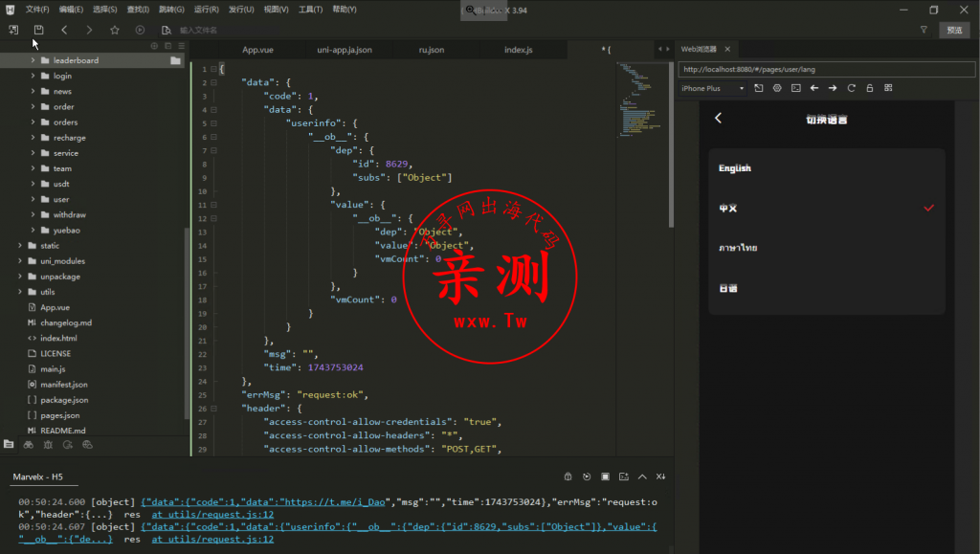The image size is (980, 554).
Task: Expand the recharge folder in tree
Action: tap(33, 138)
